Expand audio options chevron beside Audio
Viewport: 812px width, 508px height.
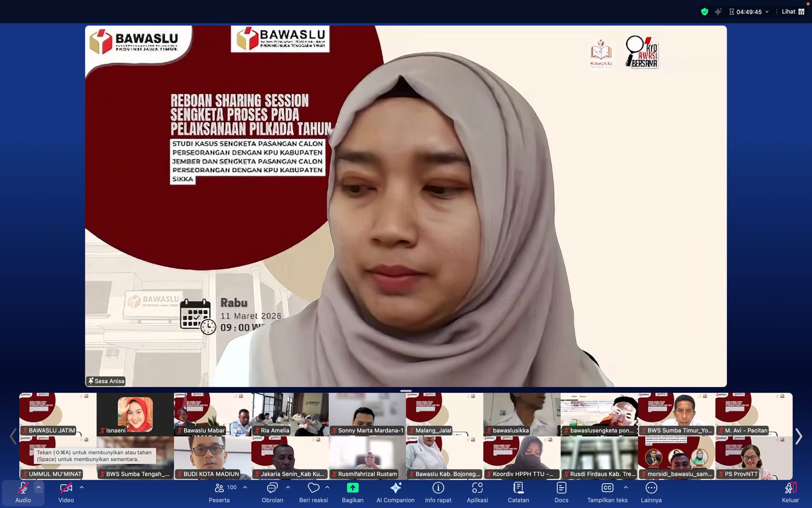point(39,487)
